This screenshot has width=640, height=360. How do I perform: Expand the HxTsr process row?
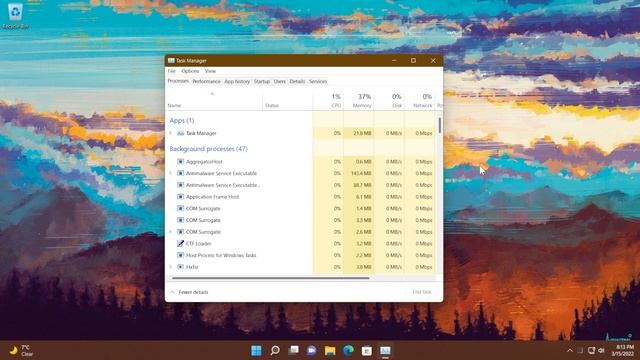point(171,267)
